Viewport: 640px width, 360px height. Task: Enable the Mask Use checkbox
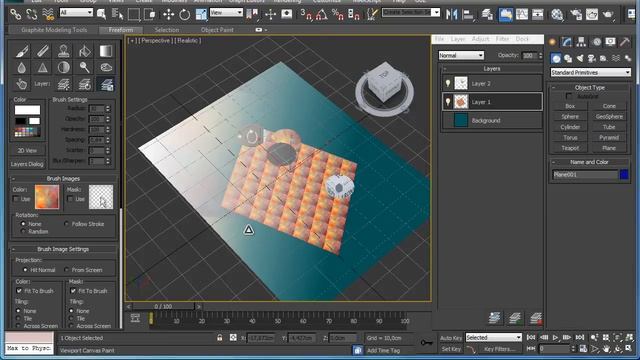70,199
